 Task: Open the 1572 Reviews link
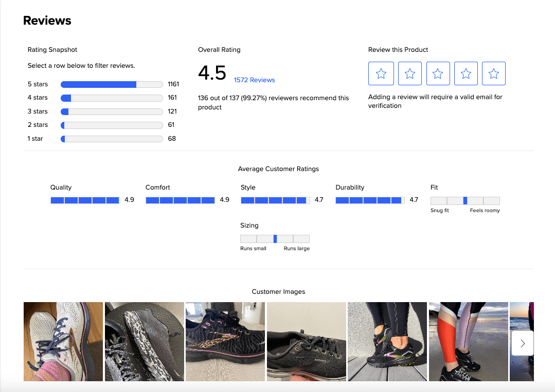click(x=254, y=80)
